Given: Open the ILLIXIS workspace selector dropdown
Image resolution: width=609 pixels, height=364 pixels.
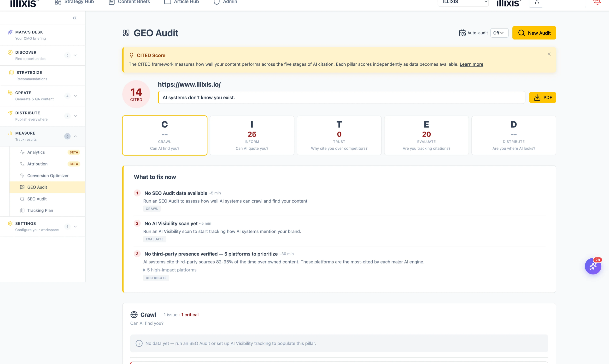Looking at the screenshot, I should pyautogui.click(x=463, y=2).
